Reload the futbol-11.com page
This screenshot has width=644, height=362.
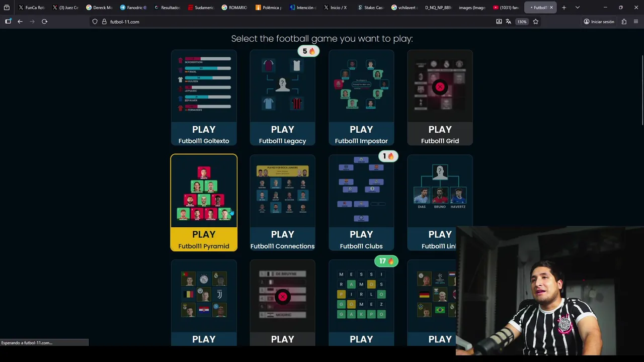click(44, 22)
